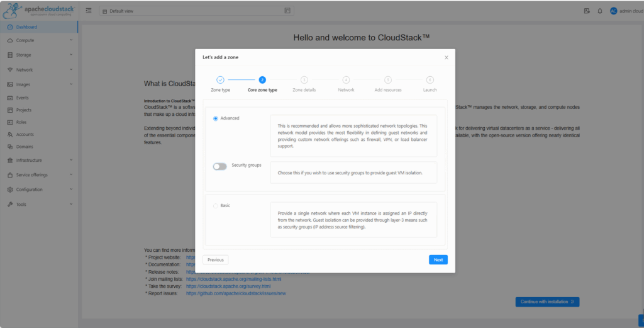Open the Dashboard menu item
This screenshot has width=644, height=328.
[x=39, y=27]
